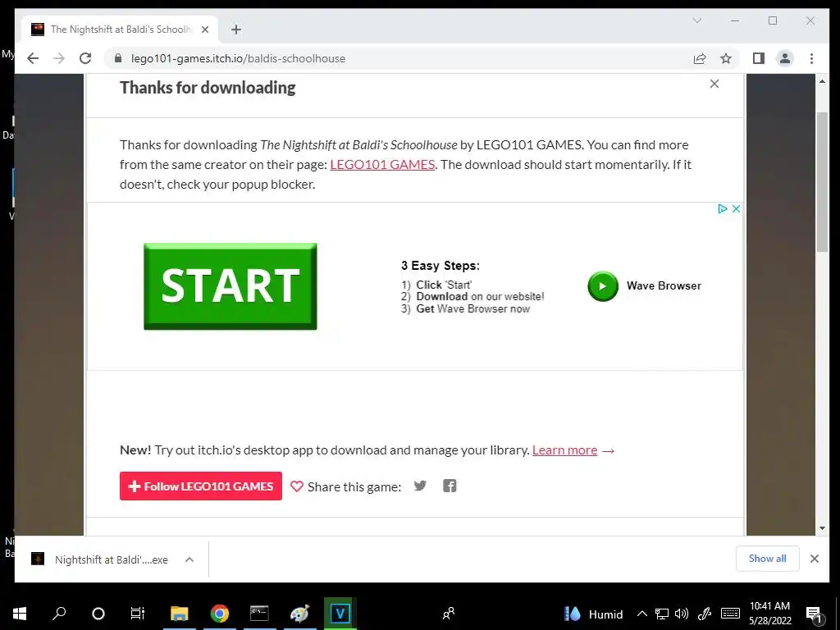Viewport: 840px width, 630px height.
Task: Close the downloads bar
Action: tap(815, 559)
